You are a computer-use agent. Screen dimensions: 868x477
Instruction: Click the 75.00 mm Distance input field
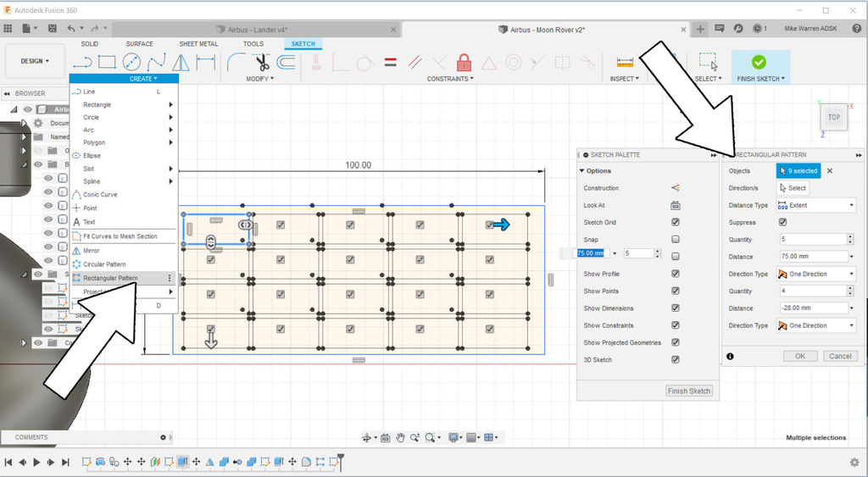coord(813,256)
